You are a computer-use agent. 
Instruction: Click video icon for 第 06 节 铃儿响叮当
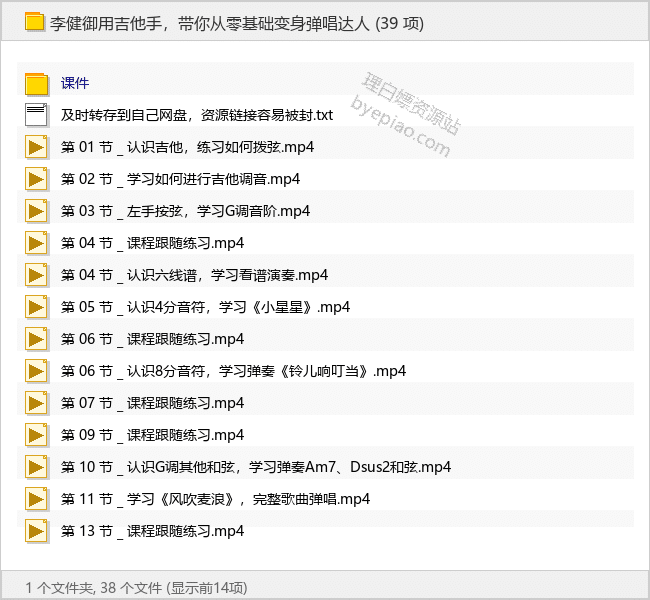(x=36, y=371)
